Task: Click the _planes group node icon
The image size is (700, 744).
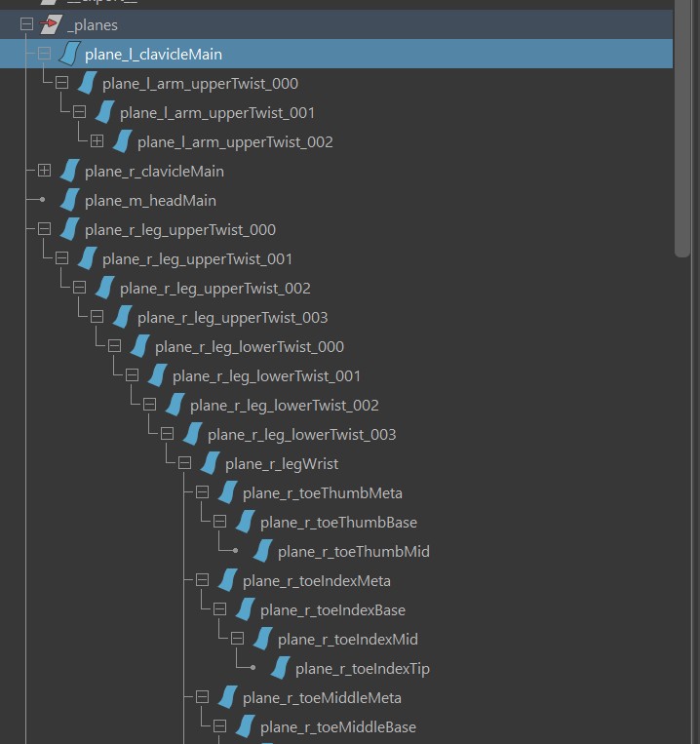Action: coord(51,24)
